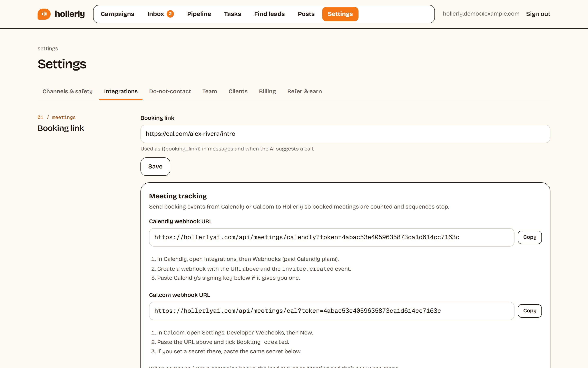Open the Refer & earn tab
The width and height of the screenshot is (588, 368).
[x=304, y=91]
